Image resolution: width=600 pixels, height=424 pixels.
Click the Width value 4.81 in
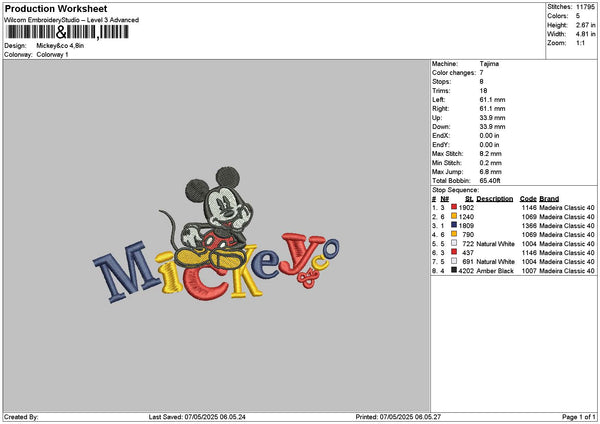pos(585,34)
